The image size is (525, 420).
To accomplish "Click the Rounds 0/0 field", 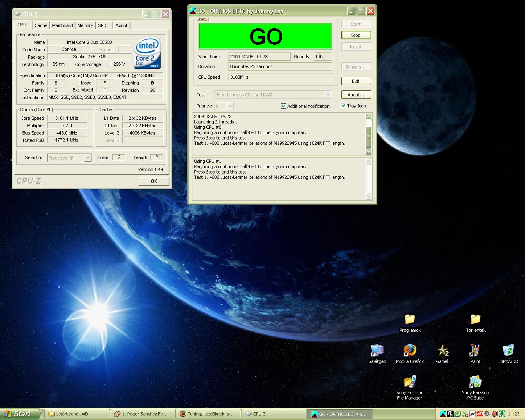I will 323,57.
